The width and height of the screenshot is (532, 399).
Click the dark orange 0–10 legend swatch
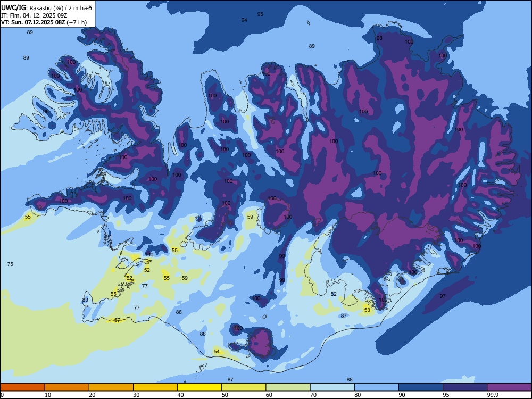pyautogui.click(x=22, y=387)
